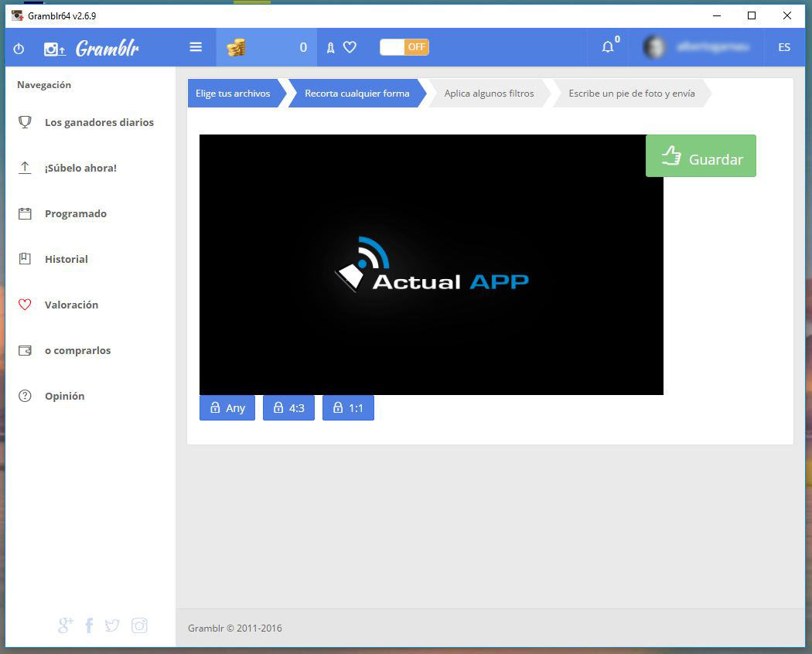Close the Gramblr64 window
The image size is (812, 654).
(x=787, y=15)
